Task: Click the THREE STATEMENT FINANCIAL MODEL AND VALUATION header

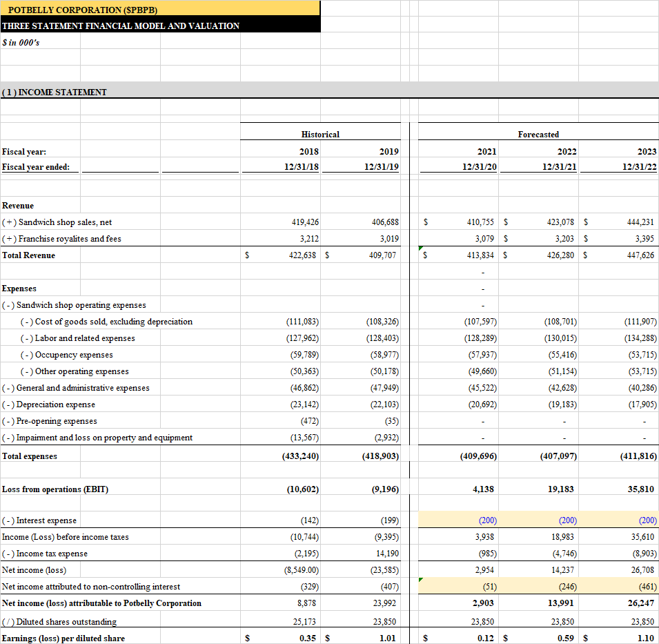Action: click(160, 26)
